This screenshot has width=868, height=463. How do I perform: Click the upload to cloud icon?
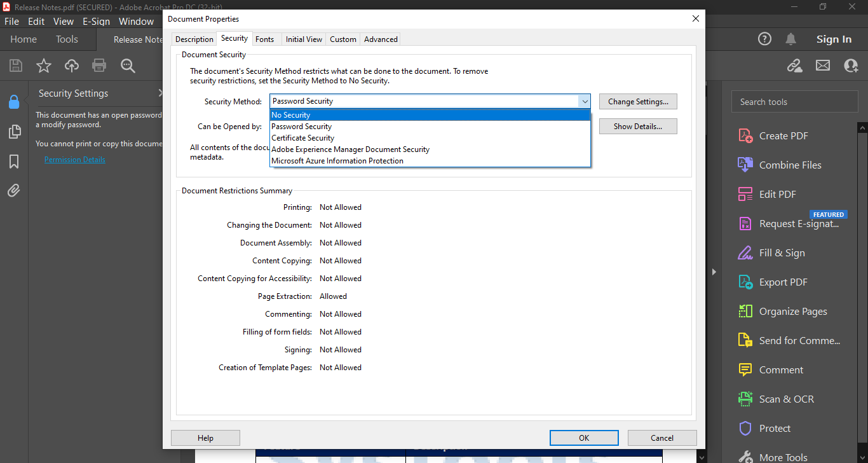72,66
